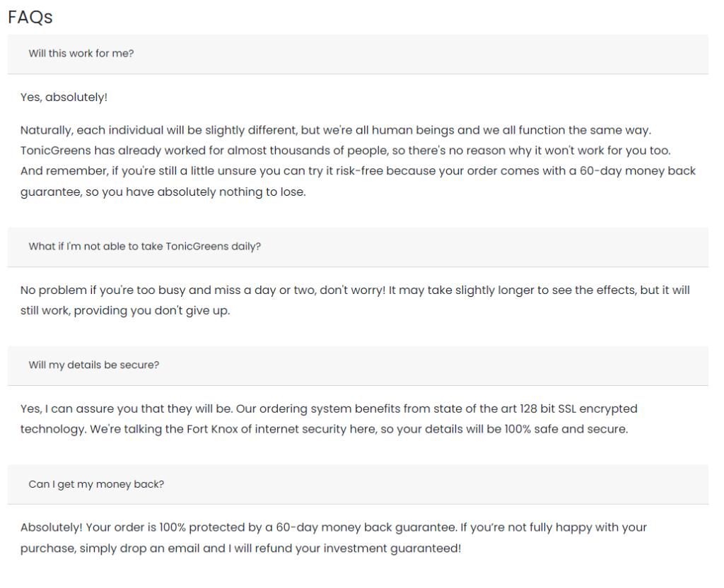
Task: Click the answer beginning 'No problem if you're too busy'
Action: coord(355,300)
